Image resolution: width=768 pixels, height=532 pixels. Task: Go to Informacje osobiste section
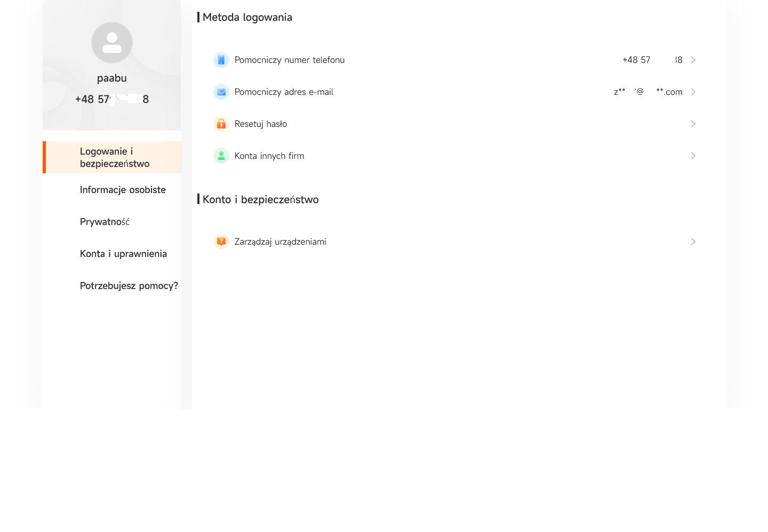[x=123, y=190]
